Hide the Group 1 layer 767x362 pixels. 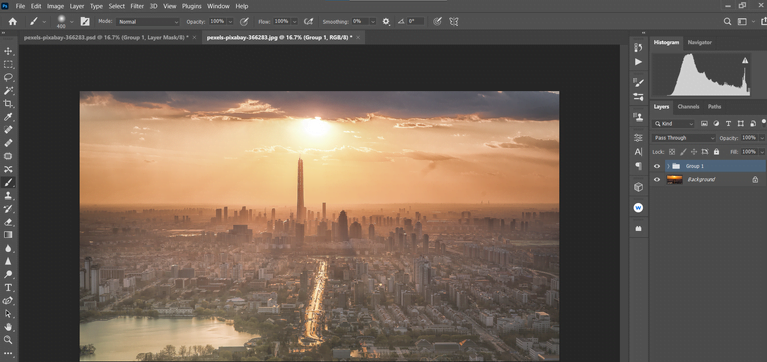pos(657,166)
